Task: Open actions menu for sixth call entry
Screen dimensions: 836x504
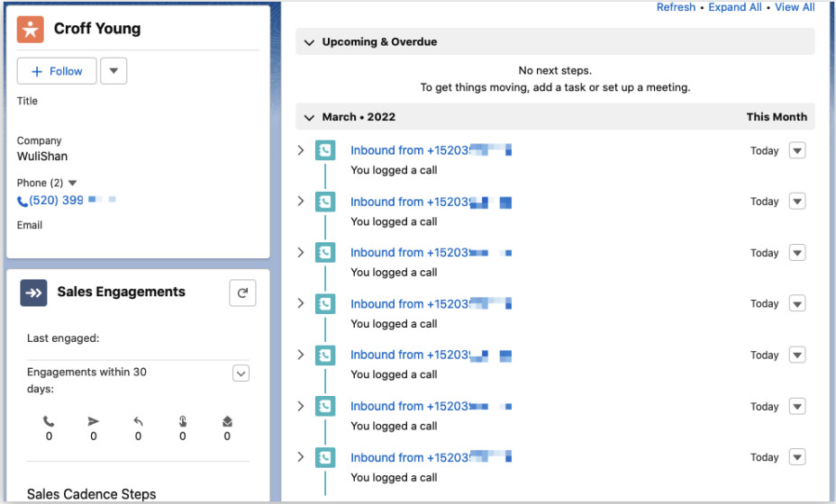Action: pos(797,406)
